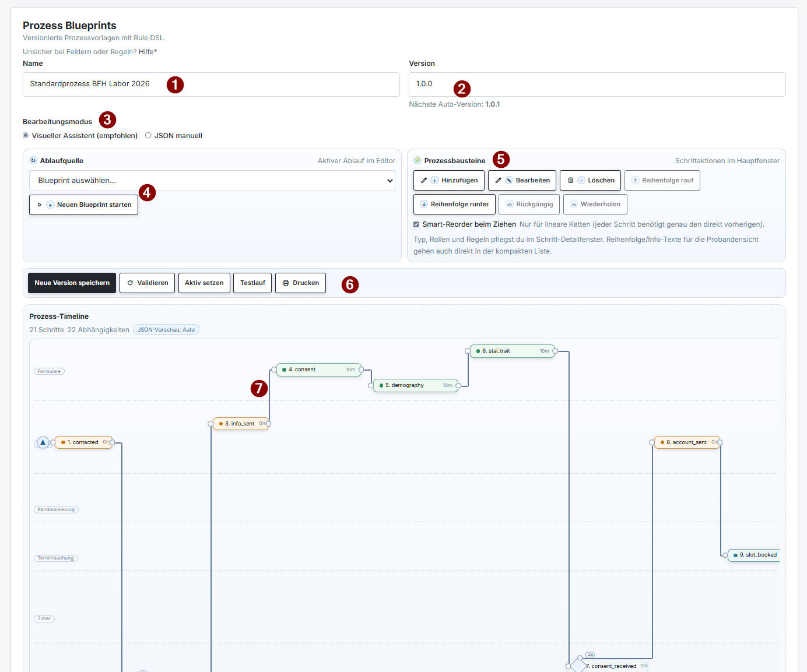Click the Formulare lane label
807x672 pixels.
pos(49,371)
